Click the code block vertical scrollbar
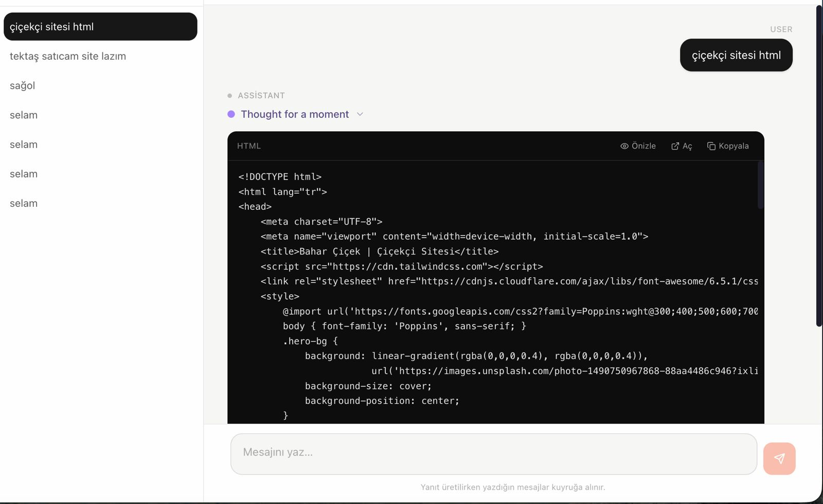The width and height of the screenshot is (823, 504). pyautogui.click(x=761, y=185)
